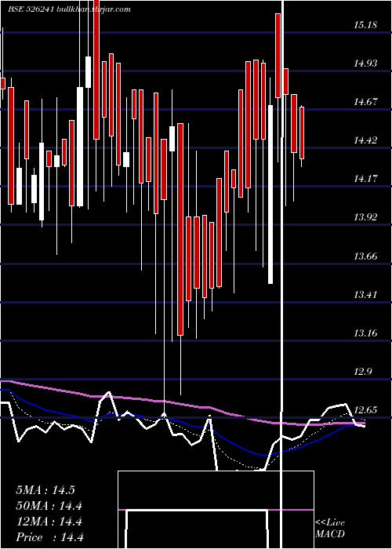Click the 13.66 price axis label
The width and height of the screenshot is (392, 549).
pos(365,256)
